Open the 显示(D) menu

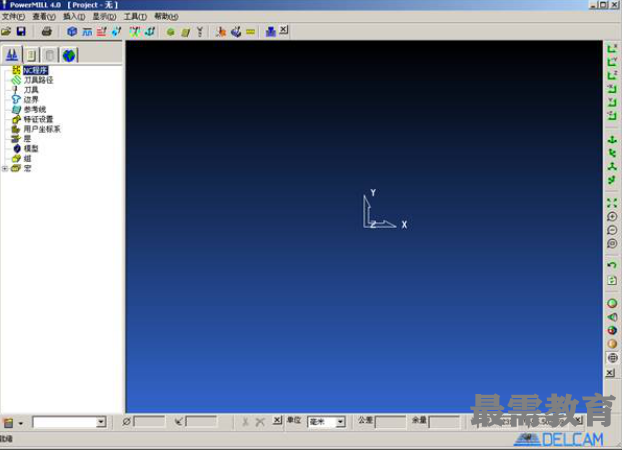coord(104,17)
